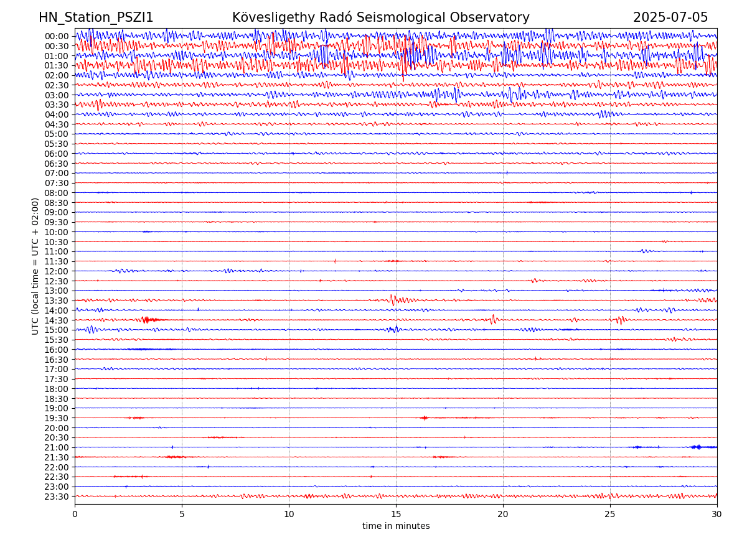Select the 00:00 trace row label

[x=56, y=36]
